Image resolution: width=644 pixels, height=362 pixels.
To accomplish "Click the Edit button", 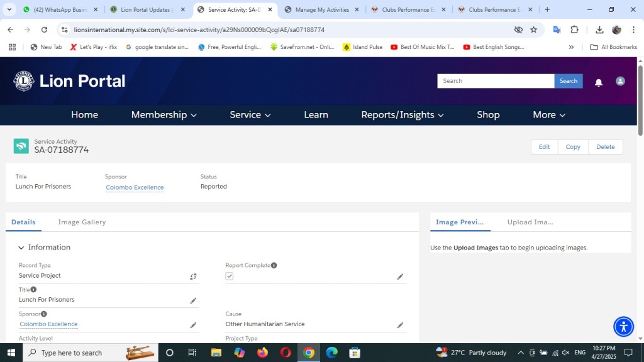I will pyautogui.click(x=544, y=147).
